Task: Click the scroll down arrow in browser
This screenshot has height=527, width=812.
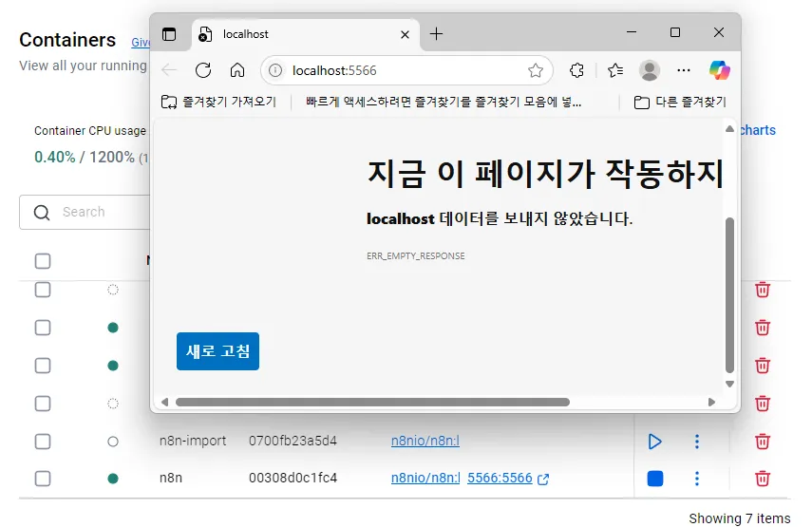Action: [x=729, y=385]
